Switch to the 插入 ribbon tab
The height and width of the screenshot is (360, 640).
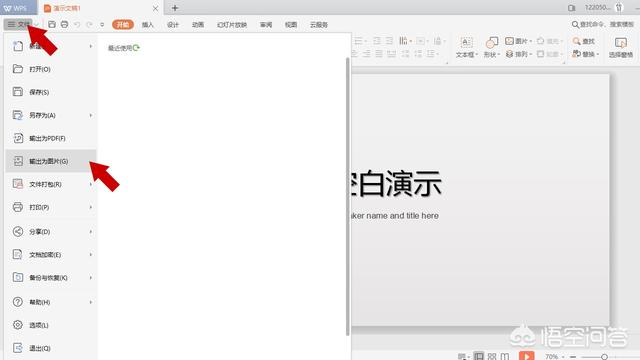148,25
